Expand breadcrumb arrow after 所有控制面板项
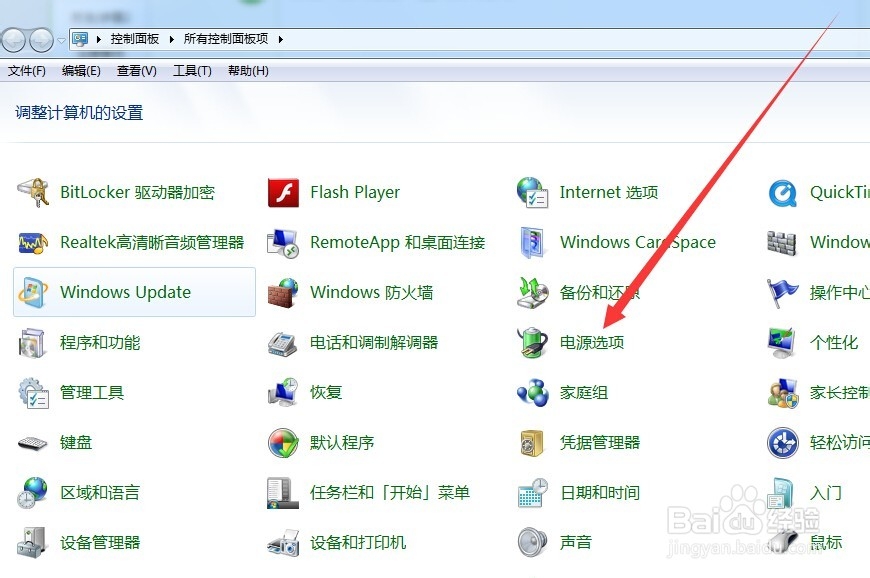This screenshot has width=870, height=578. (x=281, y=39)
